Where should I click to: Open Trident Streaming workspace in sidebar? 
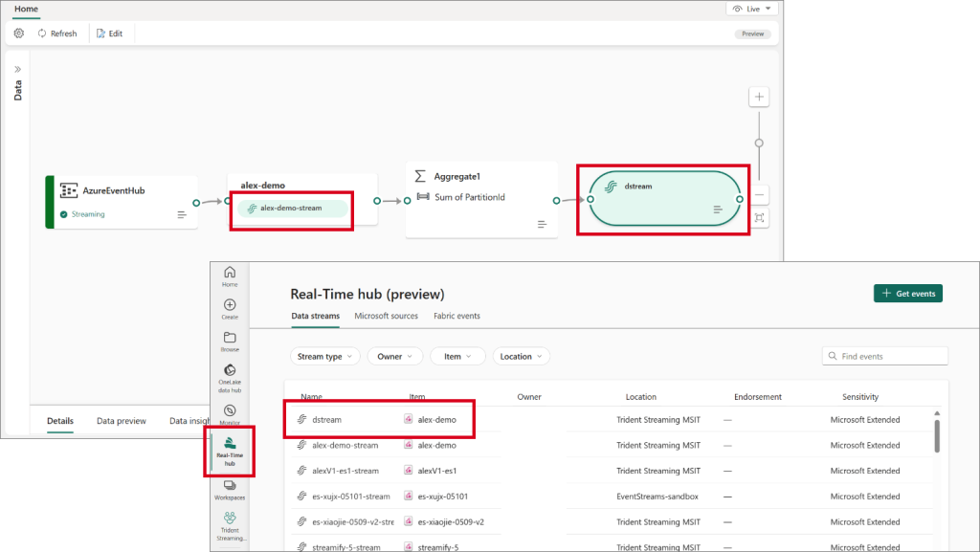coord(230,526)
